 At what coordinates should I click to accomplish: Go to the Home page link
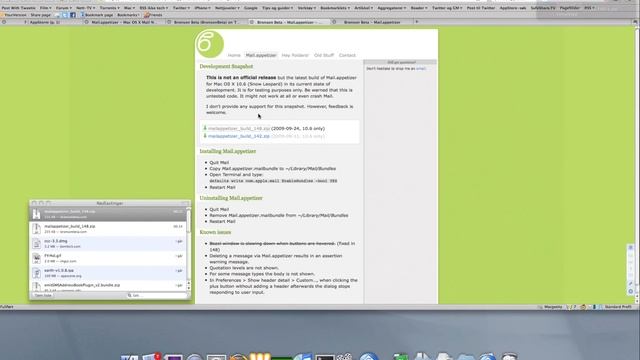tap(234, 55)
